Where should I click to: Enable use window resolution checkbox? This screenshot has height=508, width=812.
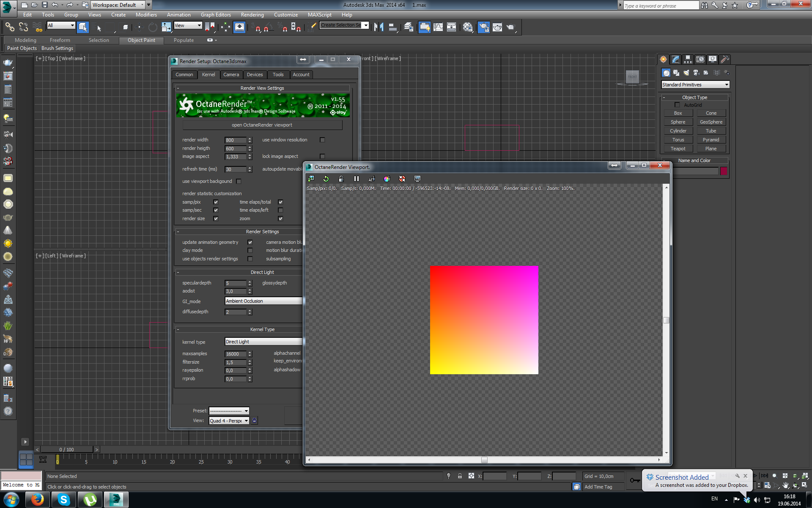[322, 140]
